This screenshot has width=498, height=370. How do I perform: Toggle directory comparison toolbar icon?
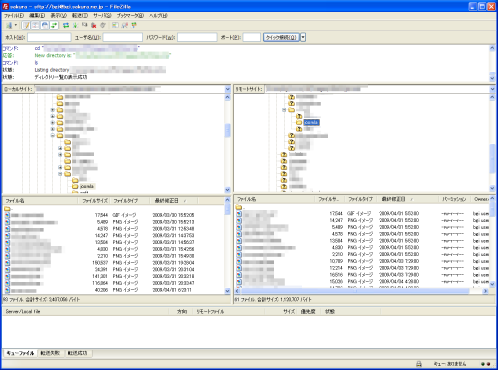125,25
